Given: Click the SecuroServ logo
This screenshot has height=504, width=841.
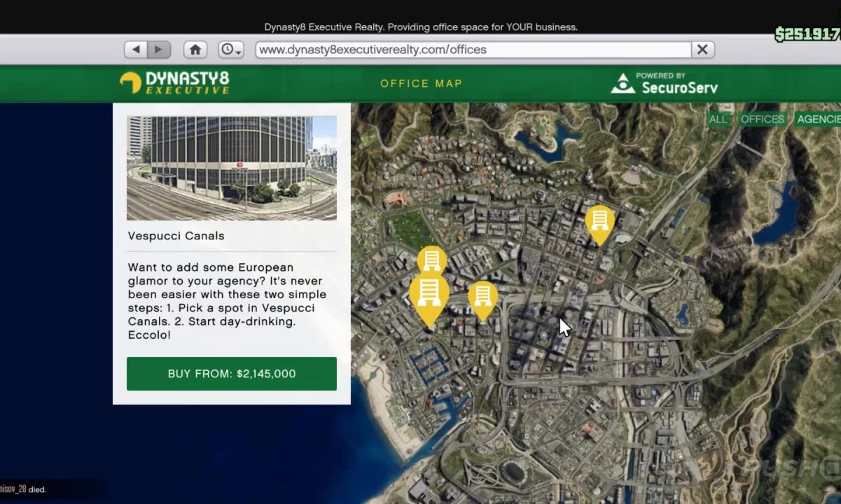Looking at the screenshot, I should click(x=664, y=83).
